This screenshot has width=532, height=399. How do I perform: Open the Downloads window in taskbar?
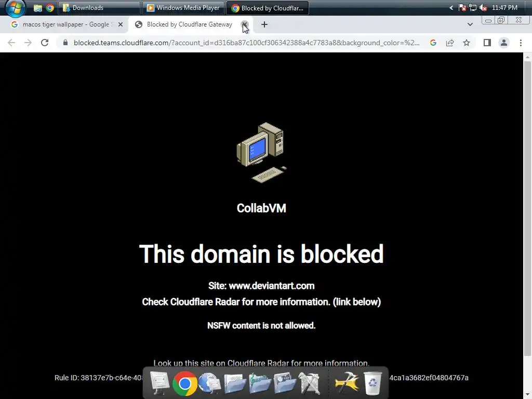[99, 8]
